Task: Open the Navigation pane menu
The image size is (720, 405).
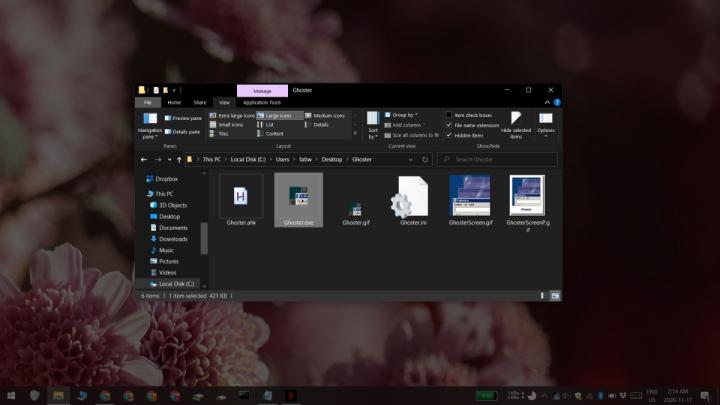Action: pyautogui.click(x=149, y=123)
